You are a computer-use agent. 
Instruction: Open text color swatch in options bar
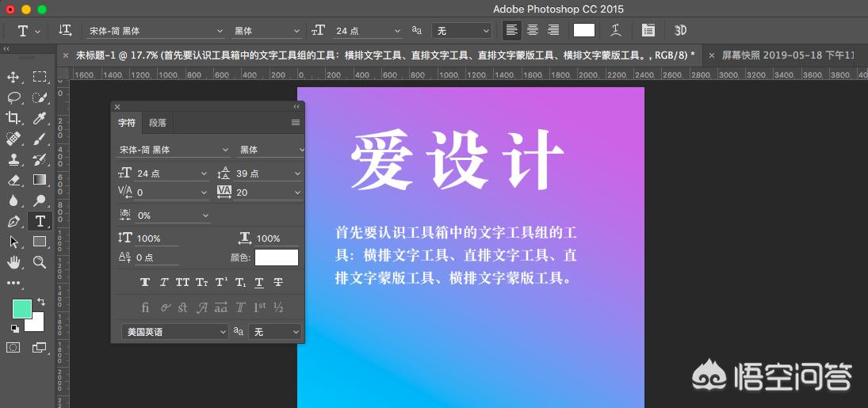[584, 30]
